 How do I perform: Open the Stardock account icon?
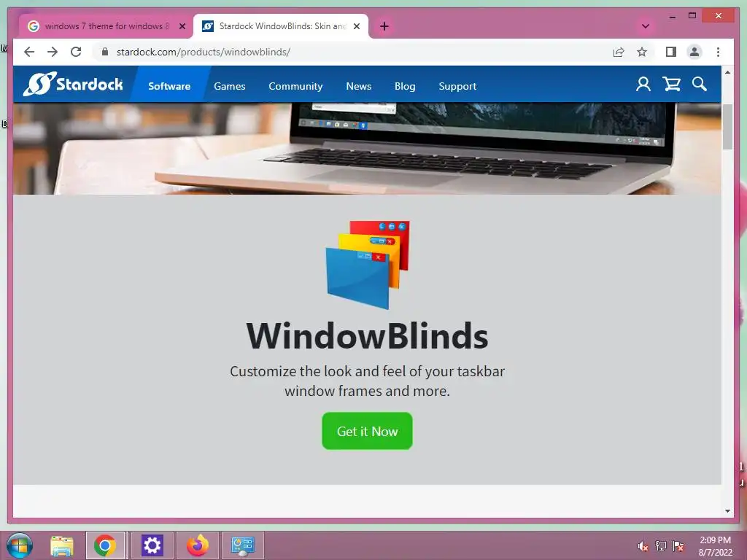coord(643,85)
